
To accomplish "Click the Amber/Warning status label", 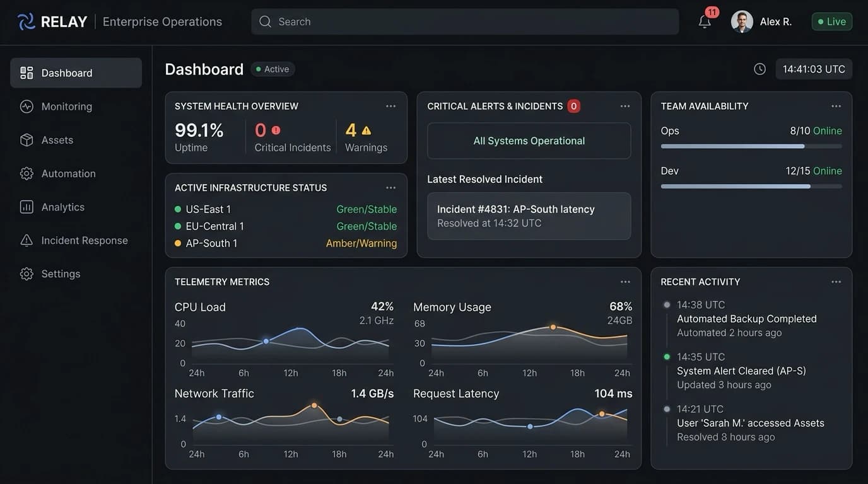I will click(361, 243).
